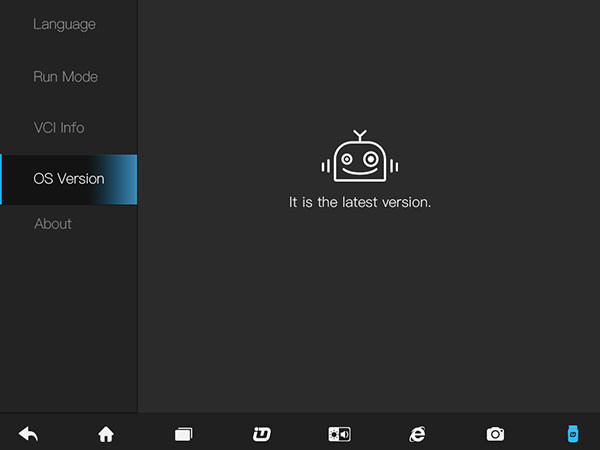Viewport: 600px width, 450px height.
Task: Launch the iD shortcut in navigation bar
Action: (x=262, y=434)
